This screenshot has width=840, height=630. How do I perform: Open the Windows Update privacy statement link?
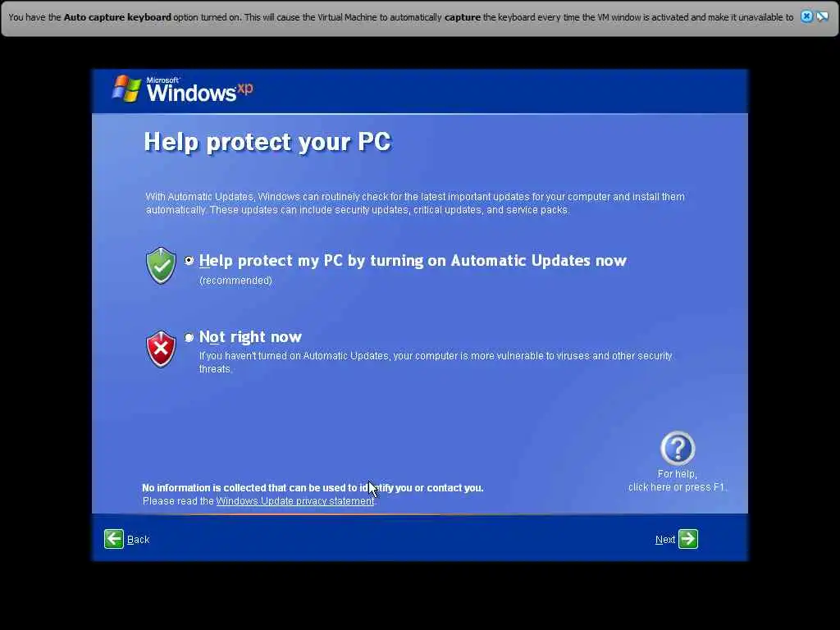(x=295, y=501)
